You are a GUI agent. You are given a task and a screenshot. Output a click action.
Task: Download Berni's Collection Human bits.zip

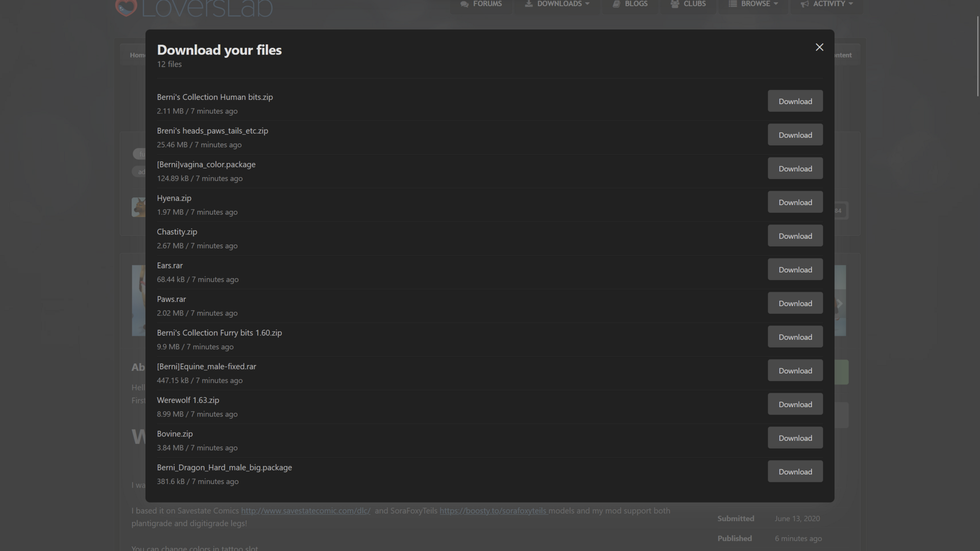pyautogui.click(x=795, y=101)
